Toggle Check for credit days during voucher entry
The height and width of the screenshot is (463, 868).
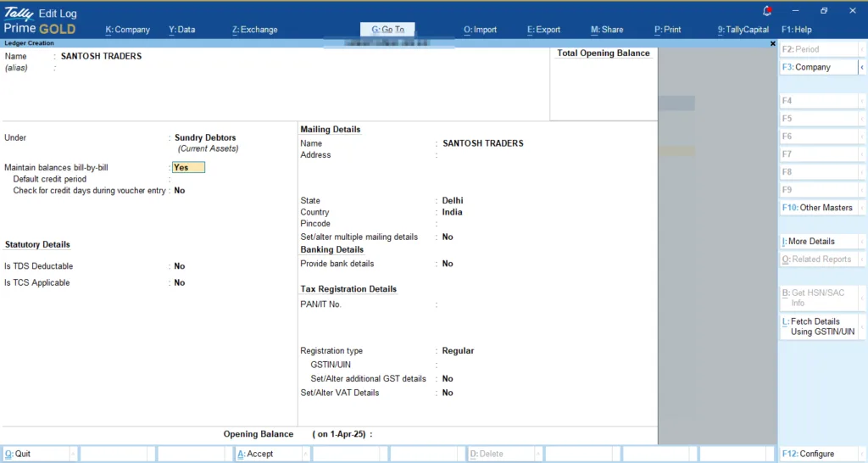click(180, 191)
